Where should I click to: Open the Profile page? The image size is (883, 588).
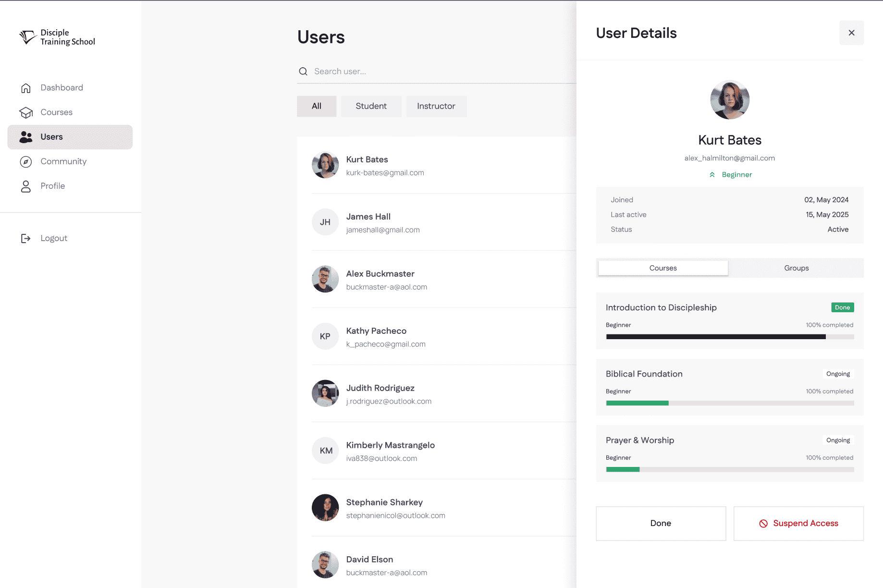pos(70,186)
